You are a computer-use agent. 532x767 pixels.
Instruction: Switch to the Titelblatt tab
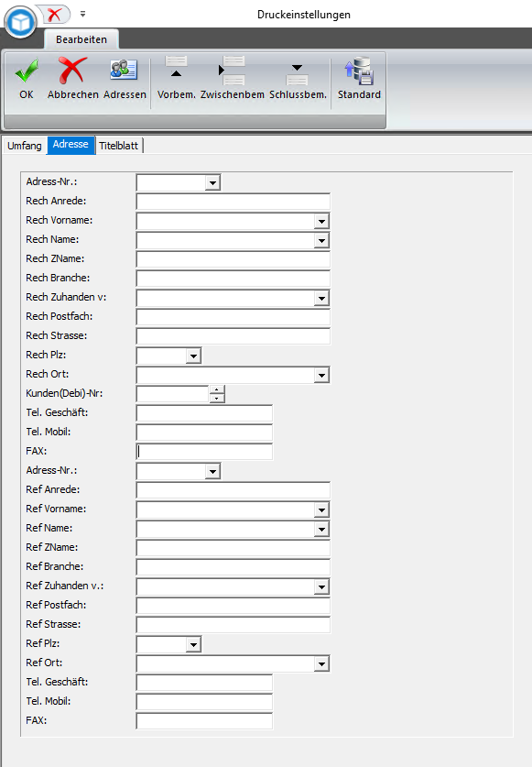coord(119,146)
